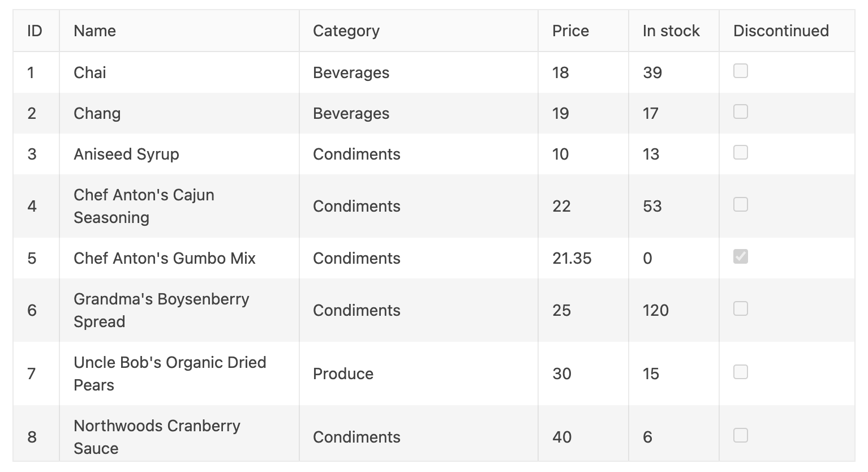This screenshot has height=472, width=868.
Task: Toggle the Discontinued checkbox for Chang
Action: (740, 111)
